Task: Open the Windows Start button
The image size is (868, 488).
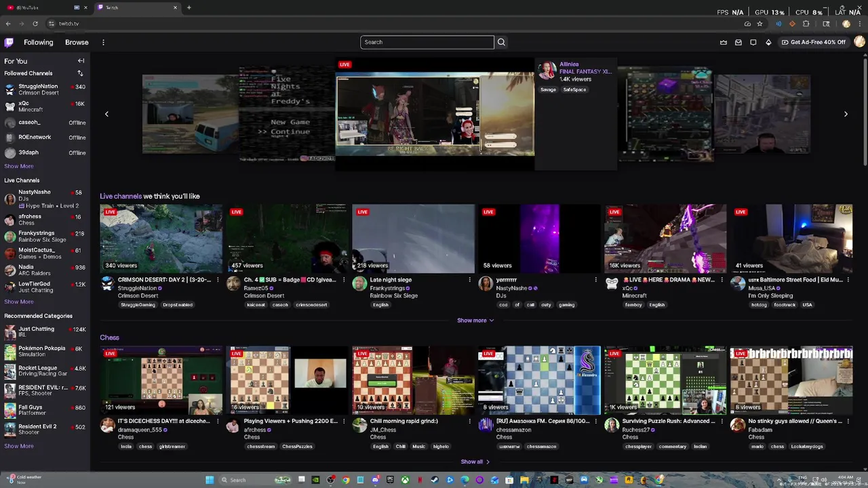Action: tap(210, 480)
